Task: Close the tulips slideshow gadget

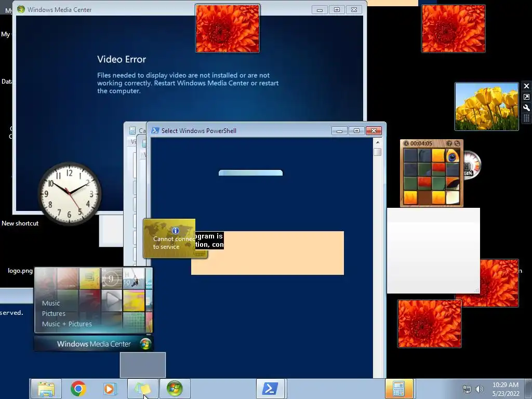Action: pyautogui.click(x=526, y=86)
